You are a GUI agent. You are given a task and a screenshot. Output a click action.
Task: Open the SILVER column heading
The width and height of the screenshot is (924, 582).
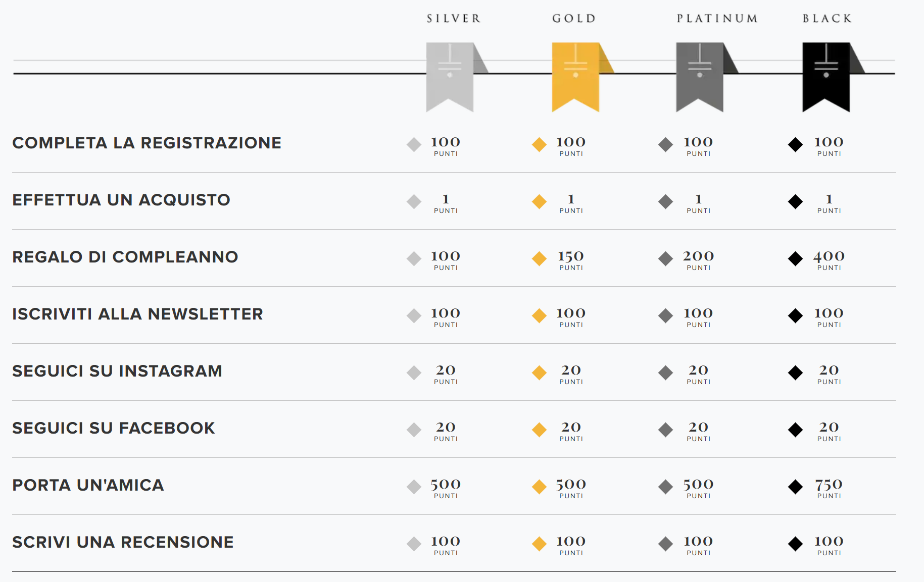(453, 19)
